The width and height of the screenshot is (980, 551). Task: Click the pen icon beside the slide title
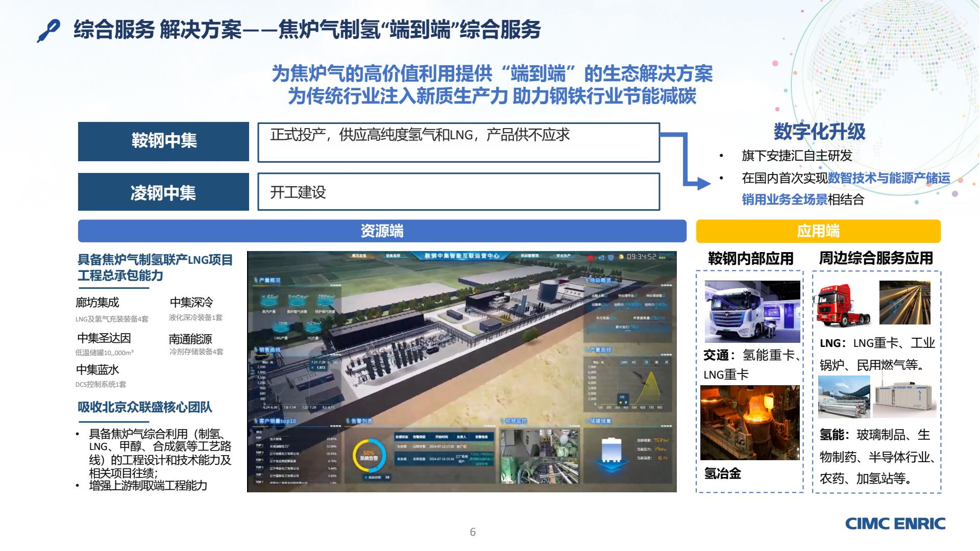pyautogui.click(x=49, y=30)
